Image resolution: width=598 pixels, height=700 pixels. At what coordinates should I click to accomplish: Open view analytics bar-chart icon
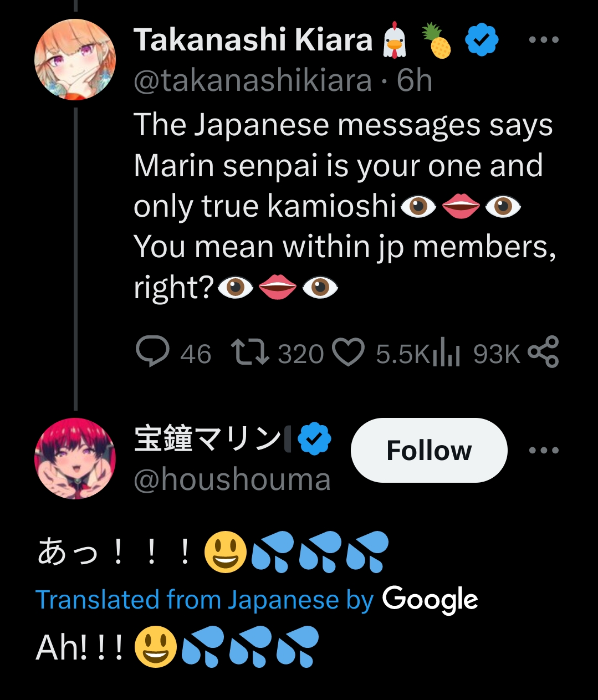tap(446, 353)
